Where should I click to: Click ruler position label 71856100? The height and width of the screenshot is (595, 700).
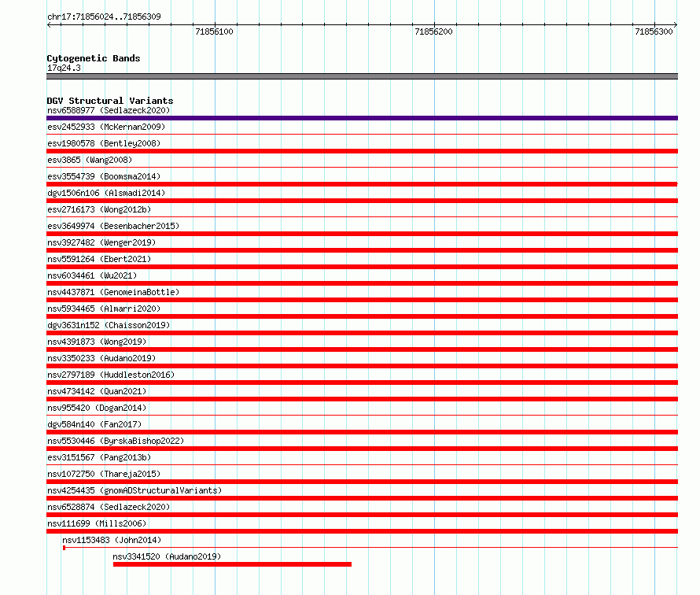pyautogui.click(x=214, y=31)
